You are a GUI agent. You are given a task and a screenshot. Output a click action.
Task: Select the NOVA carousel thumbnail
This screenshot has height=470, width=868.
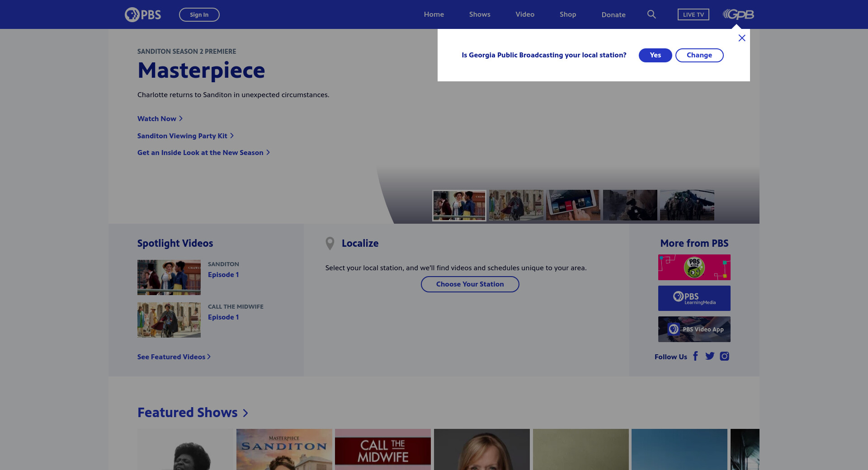point(573,205)
